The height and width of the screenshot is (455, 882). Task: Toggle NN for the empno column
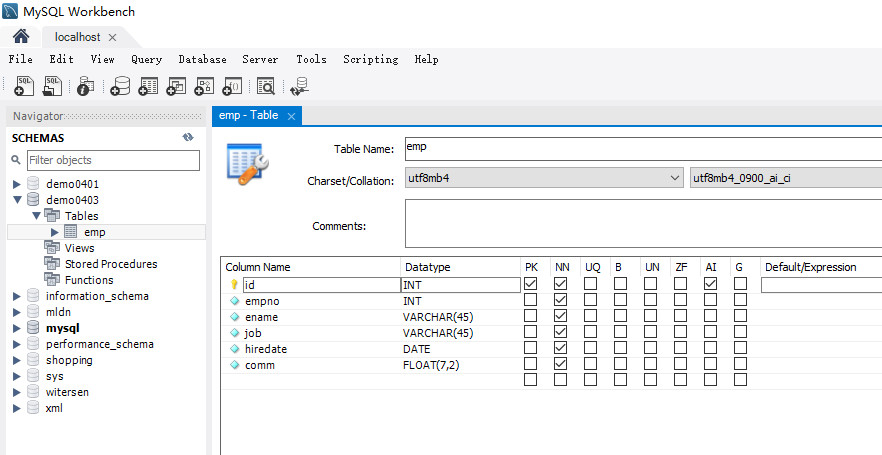coord(560,300)
